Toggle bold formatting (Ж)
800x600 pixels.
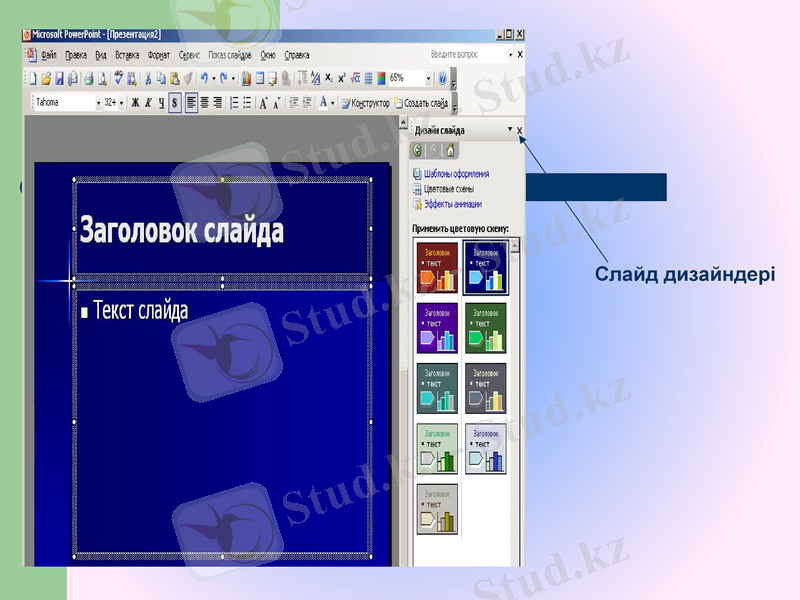(x=136, y=100)
